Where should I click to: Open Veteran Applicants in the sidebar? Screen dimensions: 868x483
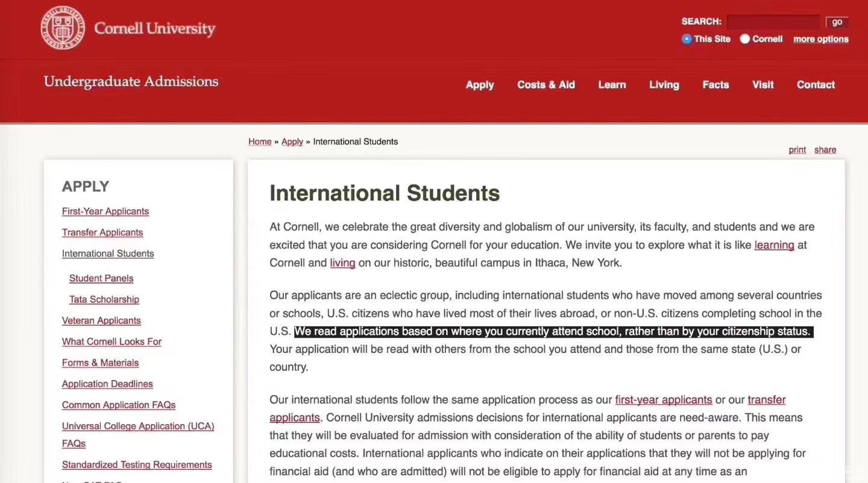pos(101,320)
